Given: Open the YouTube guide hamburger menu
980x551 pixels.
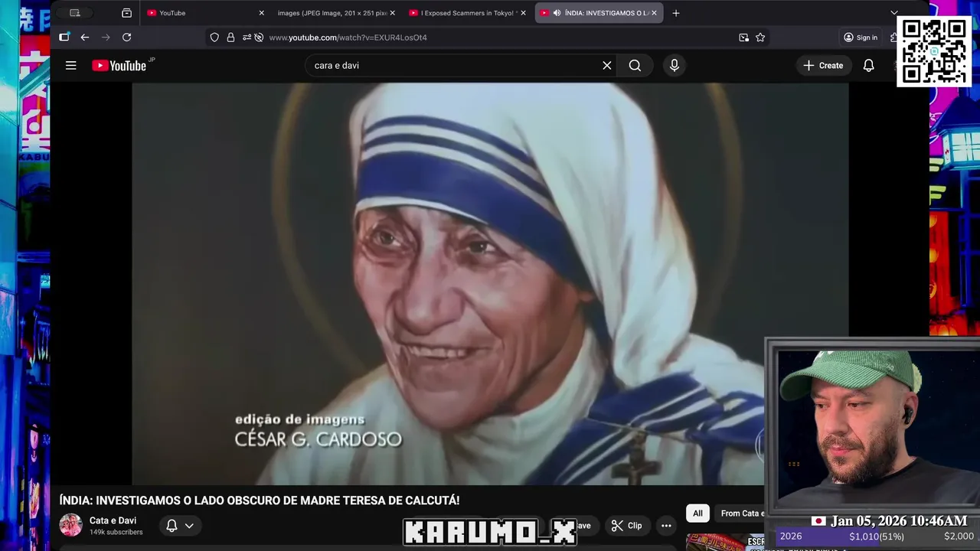Looking at the screenshot, I should click(x=70, y=66).
